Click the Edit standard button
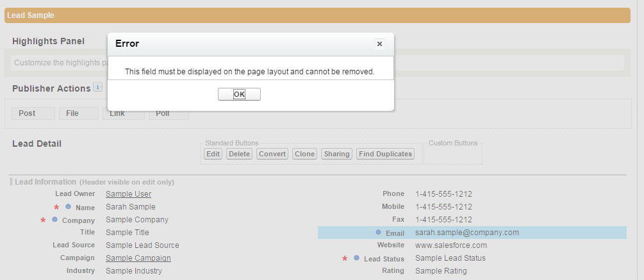This screenshot has width=644, height=280. coord(213,154)
